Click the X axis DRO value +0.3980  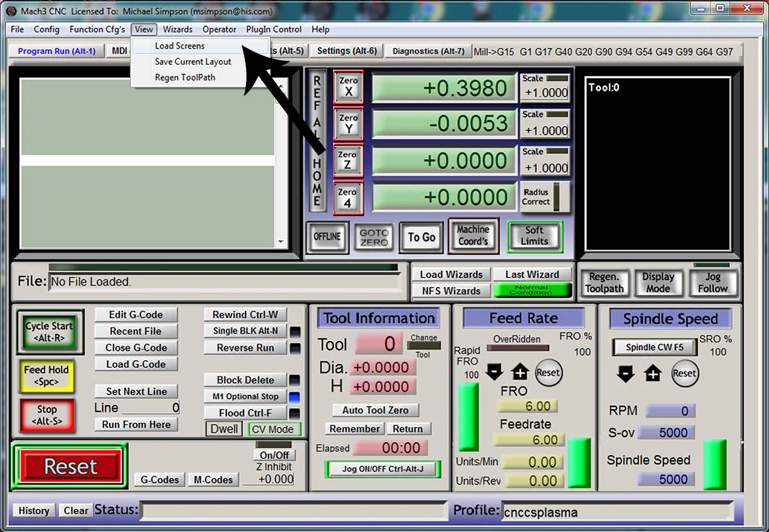tap(444, 88)
